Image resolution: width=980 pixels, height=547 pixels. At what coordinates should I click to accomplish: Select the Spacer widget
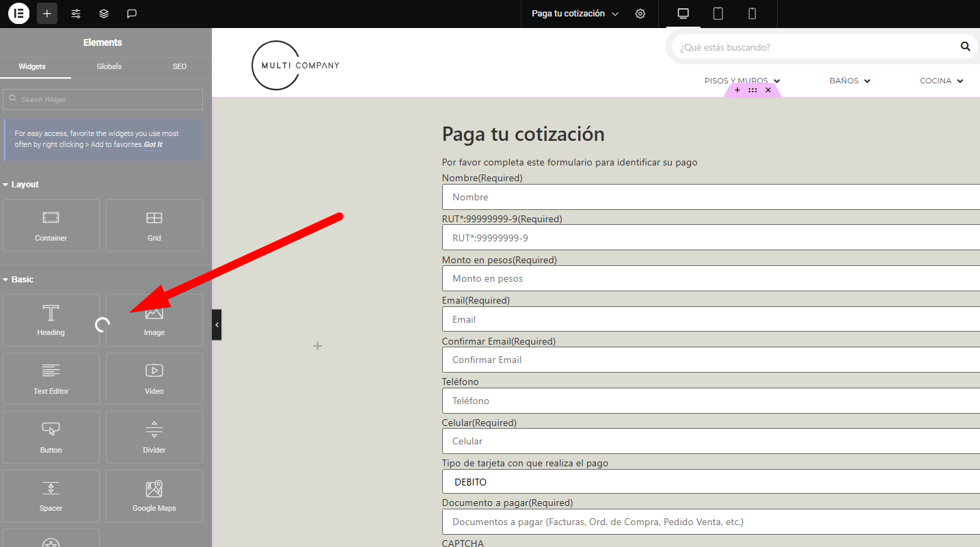(x=51, y=496)
